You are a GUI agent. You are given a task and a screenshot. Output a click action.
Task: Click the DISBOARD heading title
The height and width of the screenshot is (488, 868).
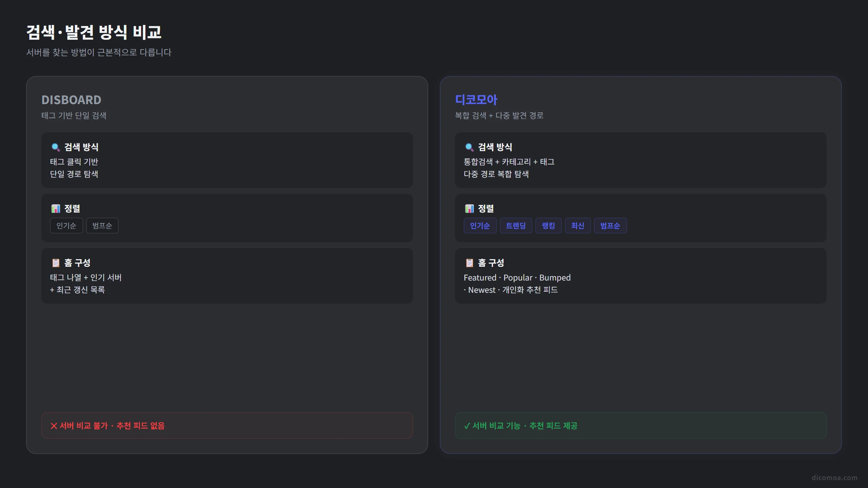(x=71, y=100)
